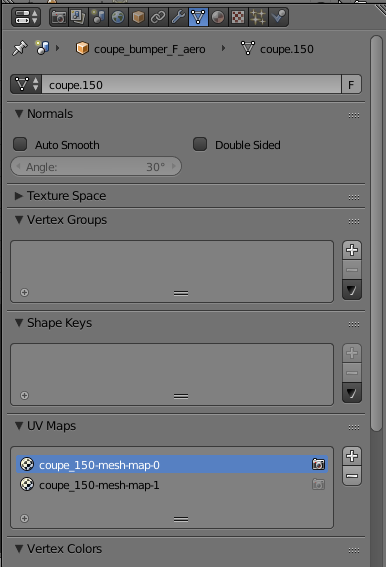386x567 pixels.
Task: Open the mesh data-block browse dropdown
Action: pos(26,85)
